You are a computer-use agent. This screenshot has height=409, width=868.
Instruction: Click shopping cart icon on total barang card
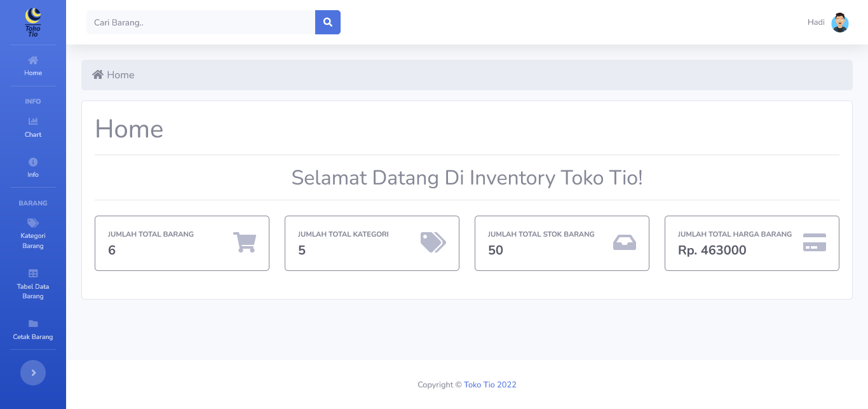(x=245, y=242)
